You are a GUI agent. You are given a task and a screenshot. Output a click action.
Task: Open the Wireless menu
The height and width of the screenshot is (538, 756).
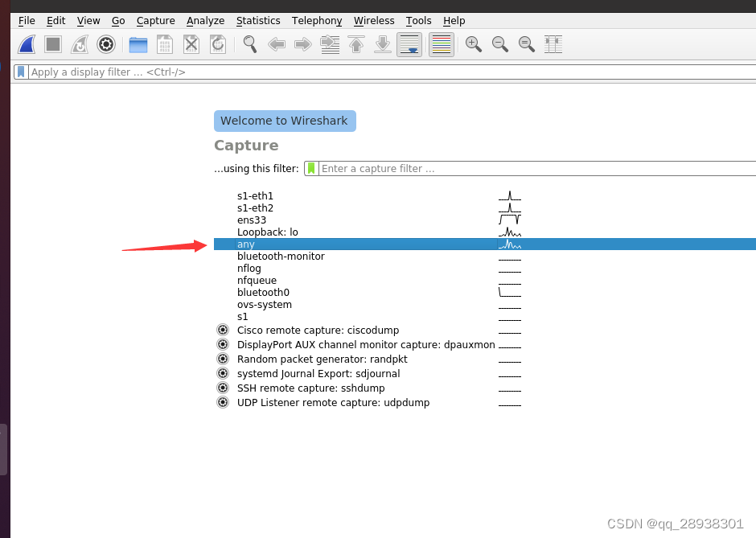[x=374, y=21]
